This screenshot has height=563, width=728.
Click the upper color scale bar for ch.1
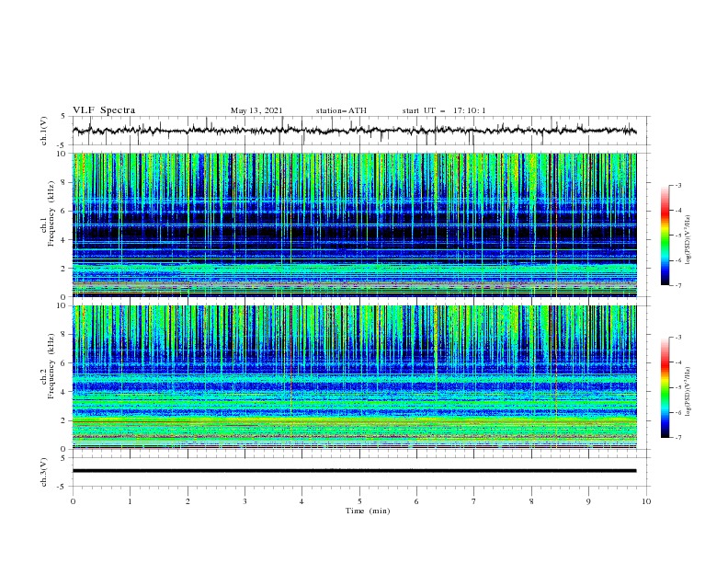[665, 236]
